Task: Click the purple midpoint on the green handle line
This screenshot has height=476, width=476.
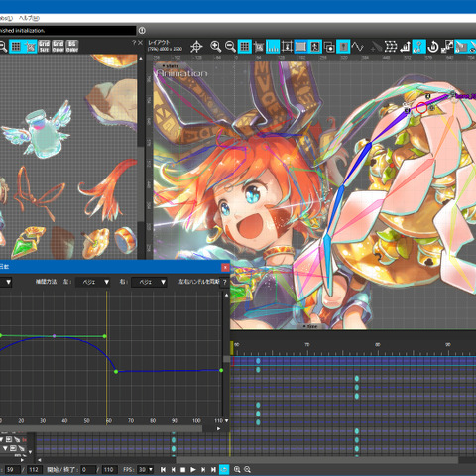Action: click(x=55, y=336)
